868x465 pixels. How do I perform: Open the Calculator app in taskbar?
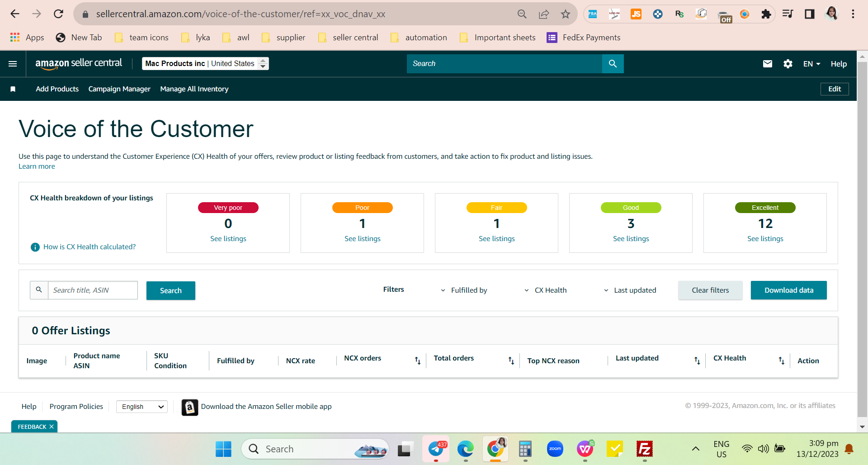(525, 449)
